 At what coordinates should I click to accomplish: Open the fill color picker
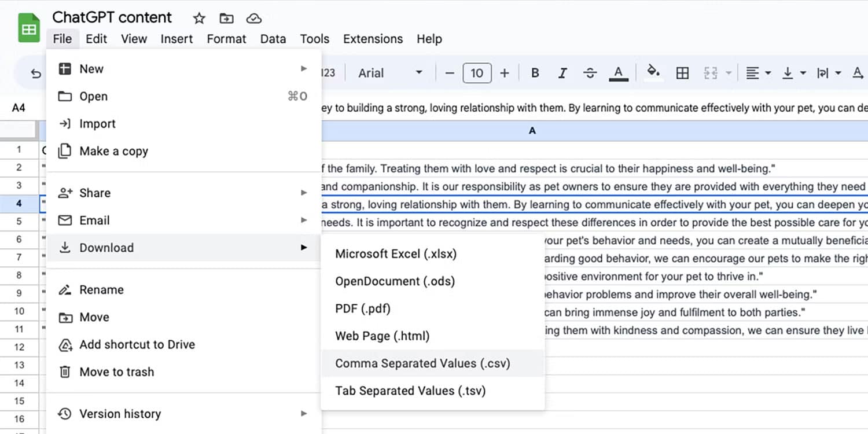point(653,73)
